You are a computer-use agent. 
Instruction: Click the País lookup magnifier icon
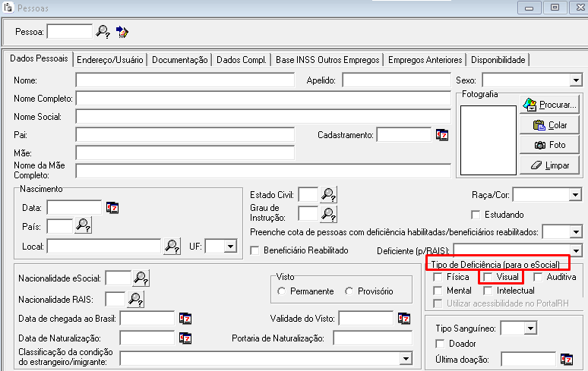[x=83, y=225]
